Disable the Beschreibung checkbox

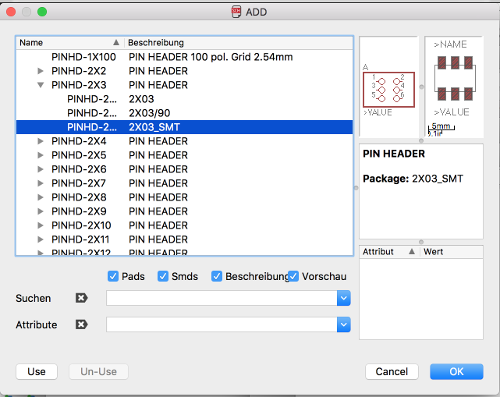[x=217, y=276]
